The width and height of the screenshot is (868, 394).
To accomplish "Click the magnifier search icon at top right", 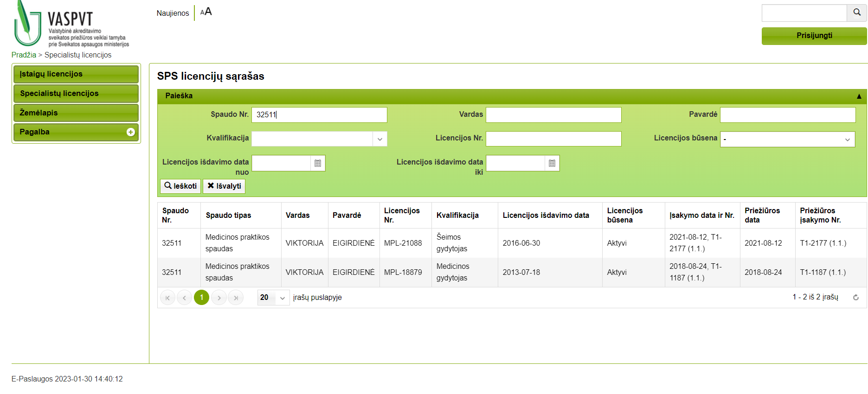I will pos(857,13).
